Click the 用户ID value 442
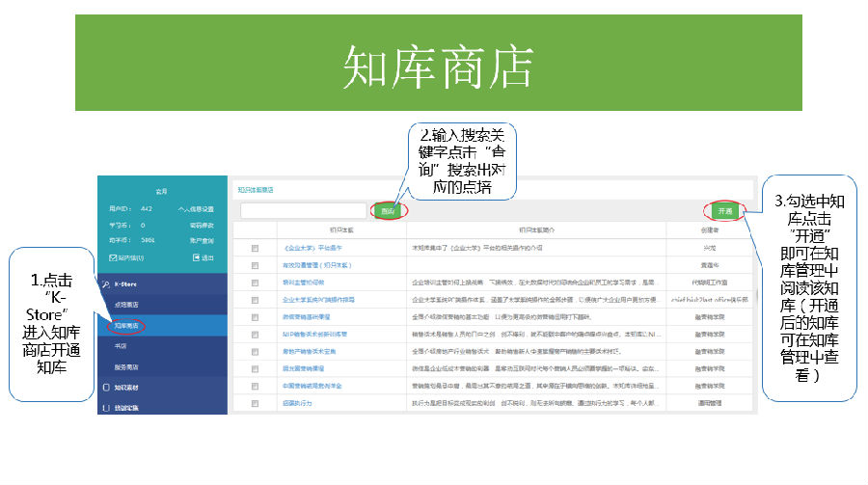 pyautogui.click(x=147, y=208)
